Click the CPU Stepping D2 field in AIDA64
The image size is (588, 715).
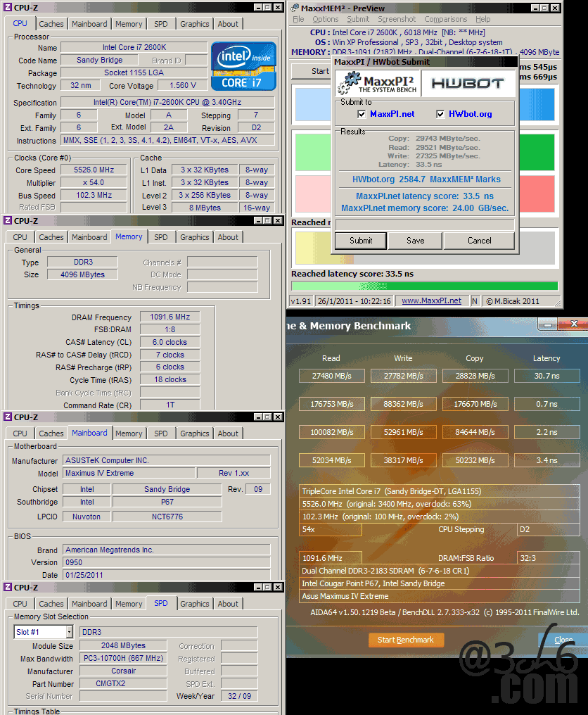[549, 529]
